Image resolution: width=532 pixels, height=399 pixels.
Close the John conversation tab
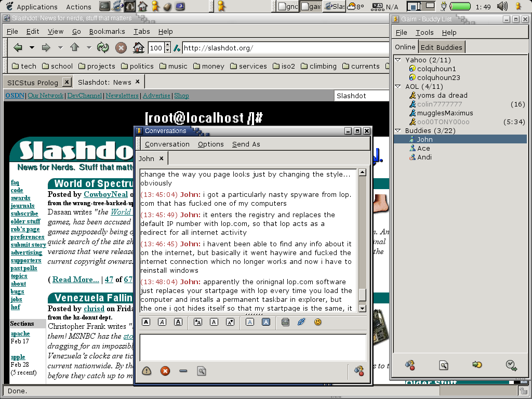tap(162, 158)
